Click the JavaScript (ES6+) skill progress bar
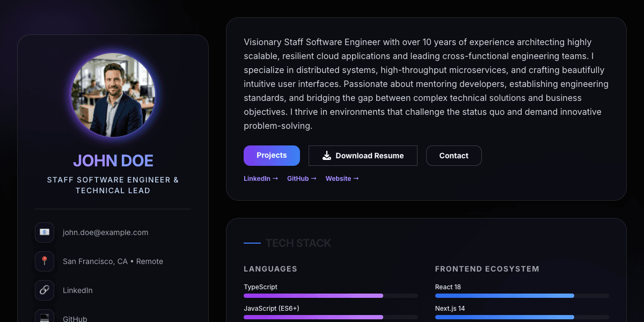The width and height of the screenshot is (644, 322). tap(331, 317)
